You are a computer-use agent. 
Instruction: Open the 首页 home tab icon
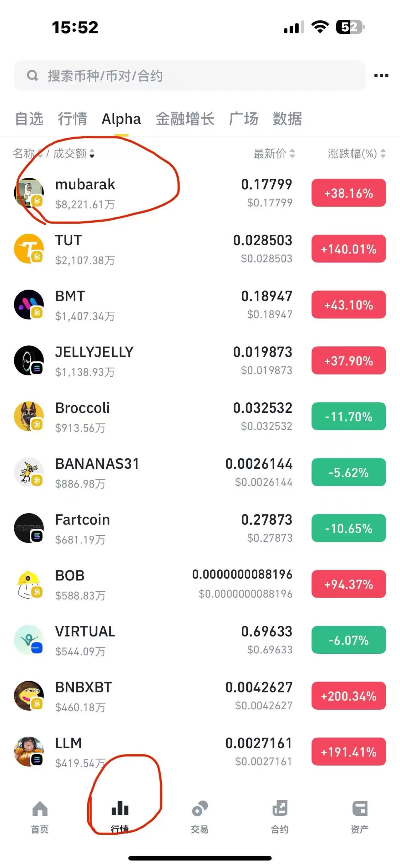tap(40, 809)
